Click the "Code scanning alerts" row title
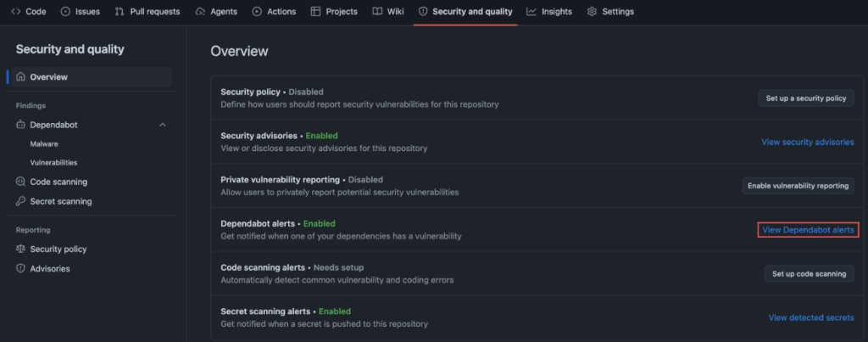The height and width of the screenshot is (342, 868). click(x=263, y=267)
